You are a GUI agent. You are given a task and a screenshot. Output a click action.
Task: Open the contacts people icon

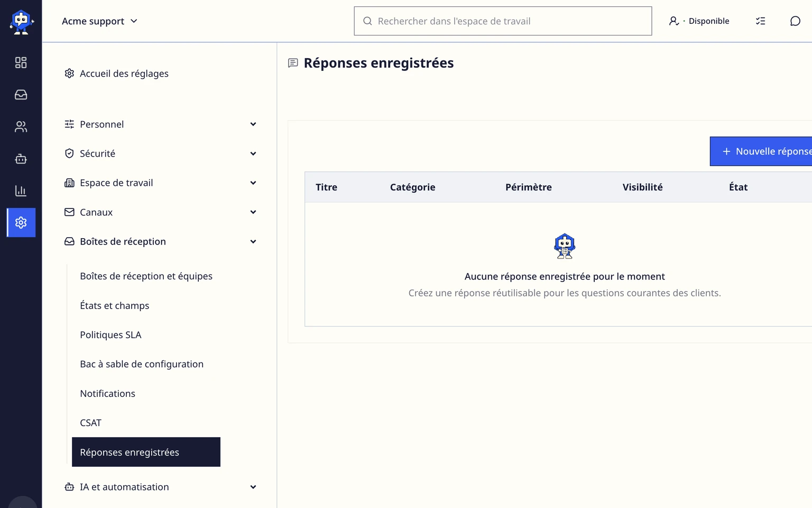click(21, 127)
